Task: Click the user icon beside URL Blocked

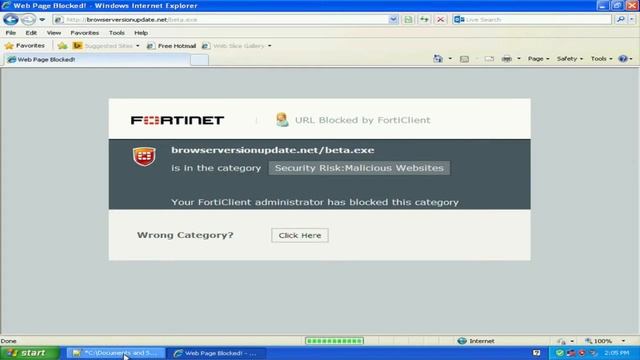Action: click(x=282, y=120)
